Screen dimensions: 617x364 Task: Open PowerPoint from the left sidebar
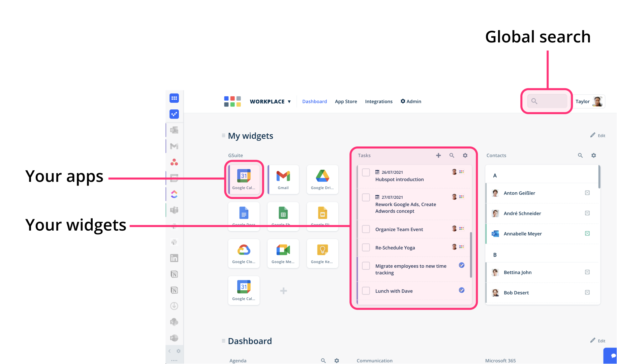[x=174, y=338]
